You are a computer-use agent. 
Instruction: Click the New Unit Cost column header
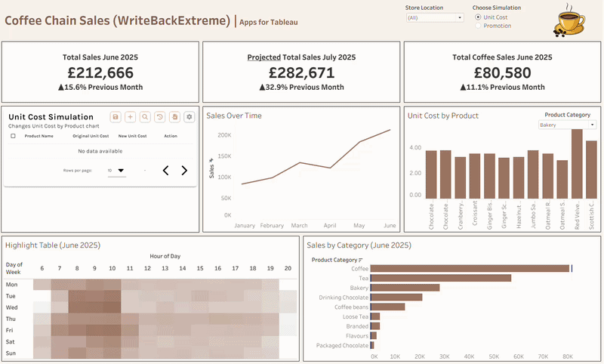tap(132, 136)
